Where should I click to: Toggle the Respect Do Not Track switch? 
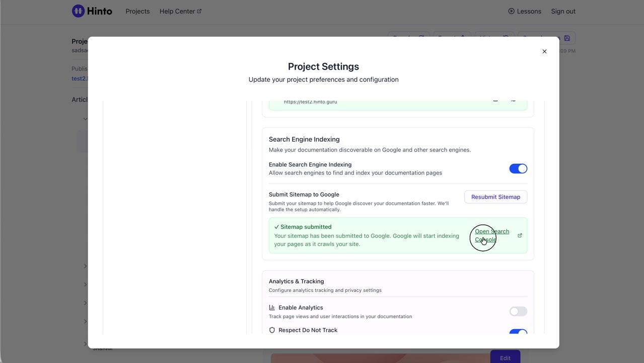point(518,332)
